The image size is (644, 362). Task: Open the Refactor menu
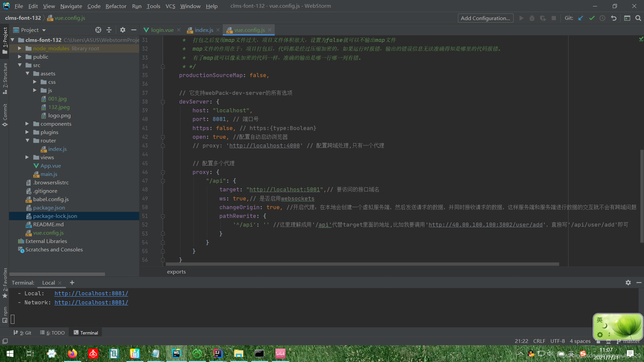point(116,6)
